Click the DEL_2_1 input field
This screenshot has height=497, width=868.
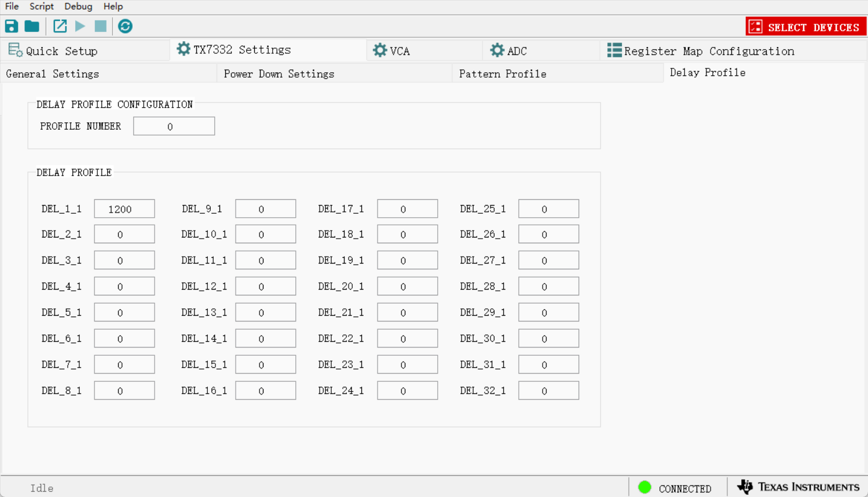click(x=124, y=234)
